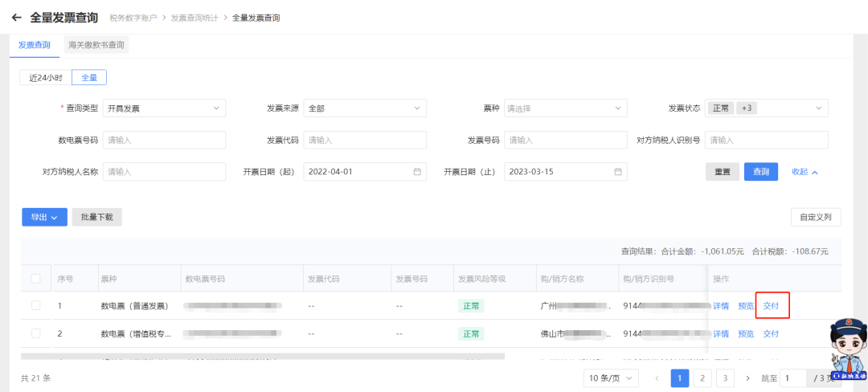
Task: Click the 发票号码 input field
Action: [566, 140]
